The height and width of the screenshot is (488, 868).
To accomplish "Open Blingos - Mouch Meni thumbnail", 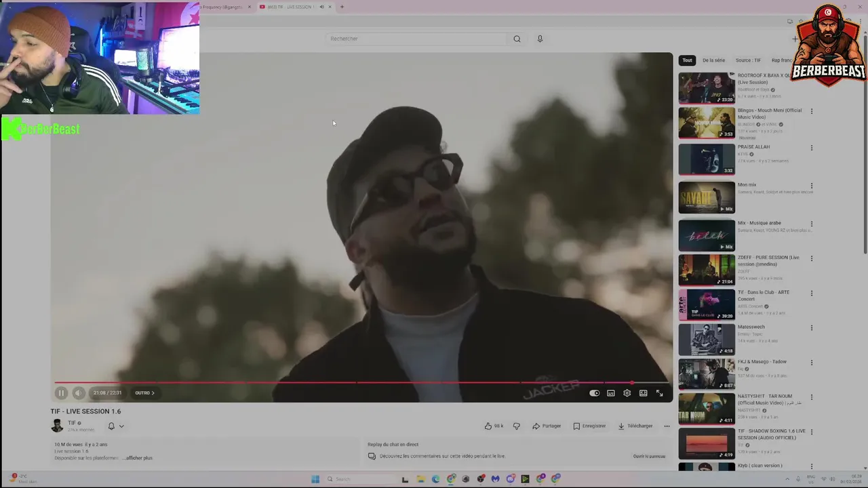I will tap(707, 123).
